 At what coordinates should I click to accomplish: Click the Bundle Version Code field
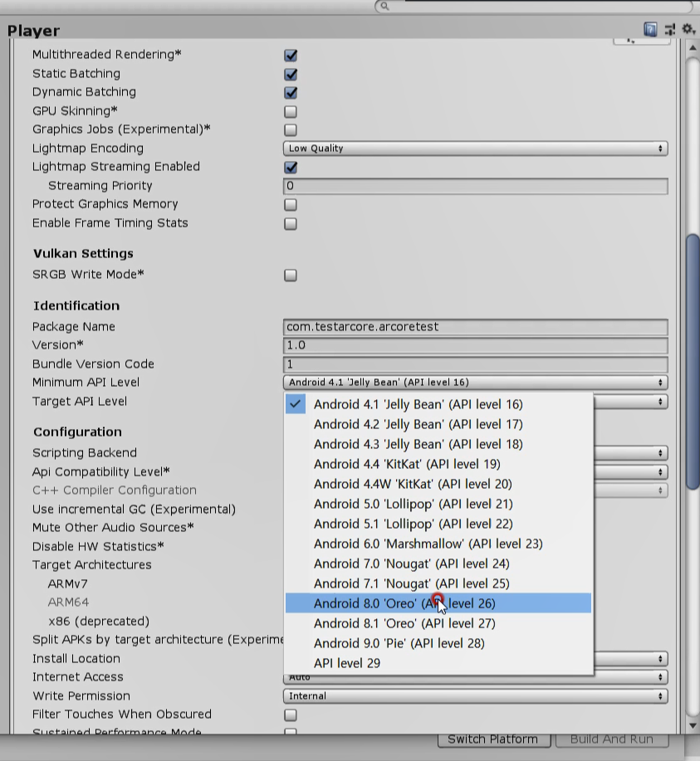pos(476,364)
